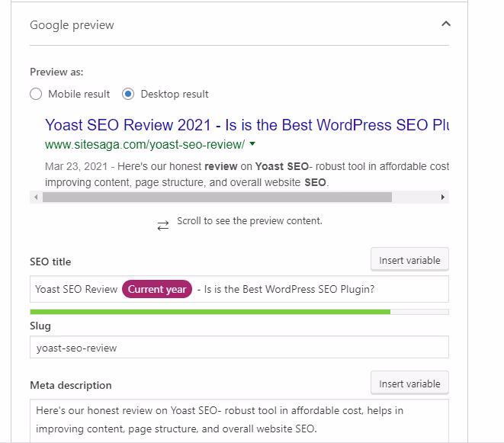Viewport: 504px width, 443px height.
Task: Click the 'Scroll to see the preview content.' text
Action: tap(249, 221)
